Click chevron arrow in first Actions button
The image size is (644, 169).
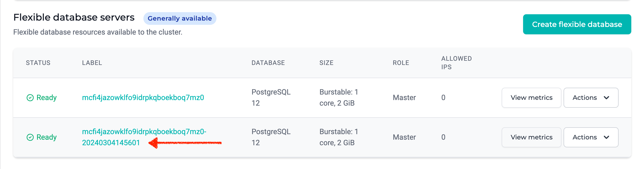(x=606, y=98)
